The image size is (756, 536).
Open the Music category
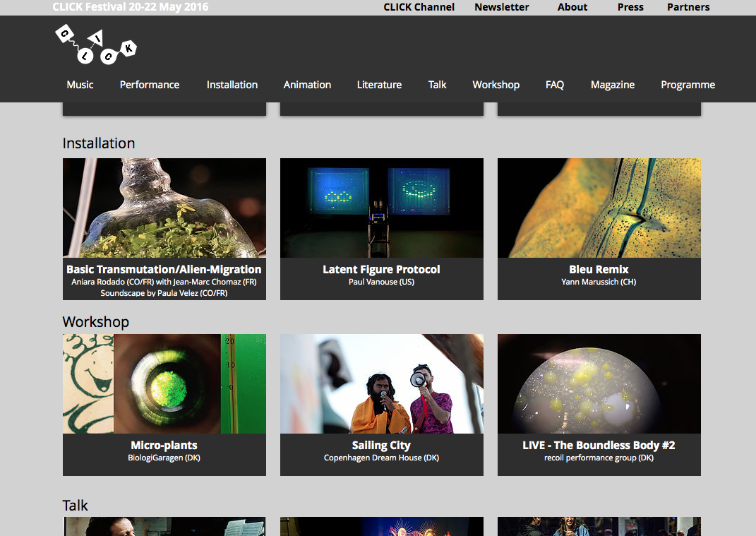[x=80, y=85]
